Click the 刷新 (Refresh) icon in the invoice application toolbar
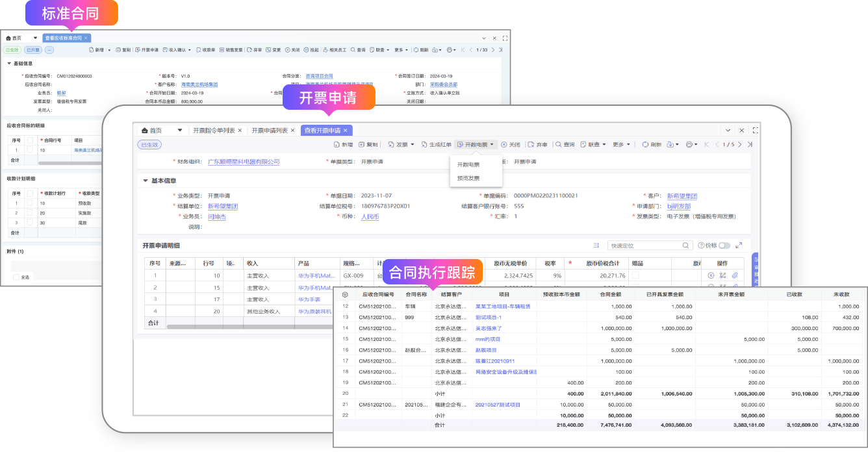This screenshot has height=454, width=868. tap(645, 145)
